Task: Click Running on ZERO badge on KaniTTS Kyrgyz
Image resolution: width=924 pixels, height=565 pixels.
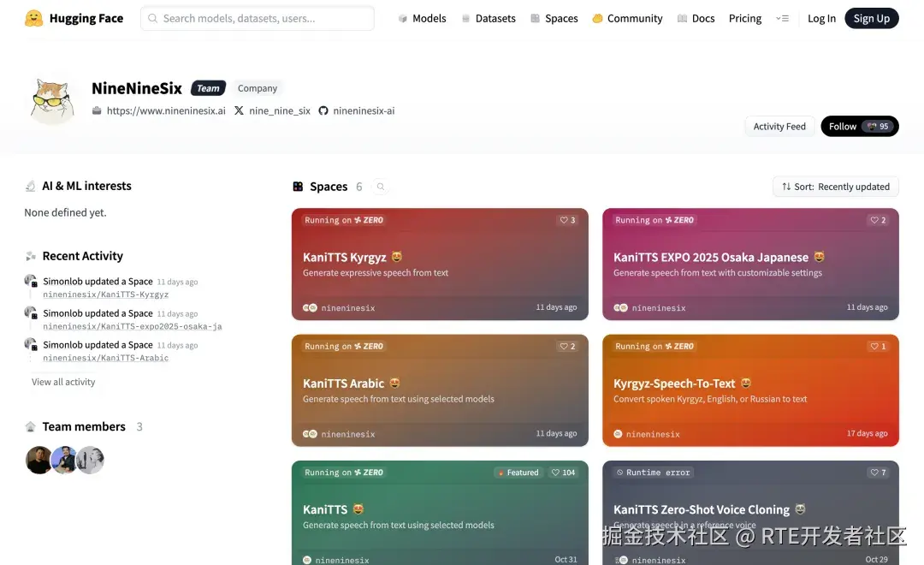Action: pos(344,220)
